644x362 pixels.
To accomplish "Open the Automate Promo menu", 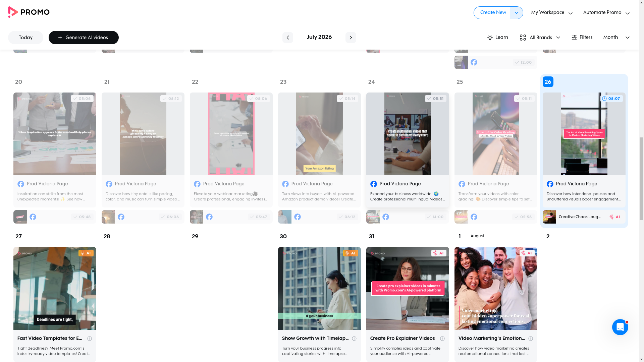I will click(606, 13).
